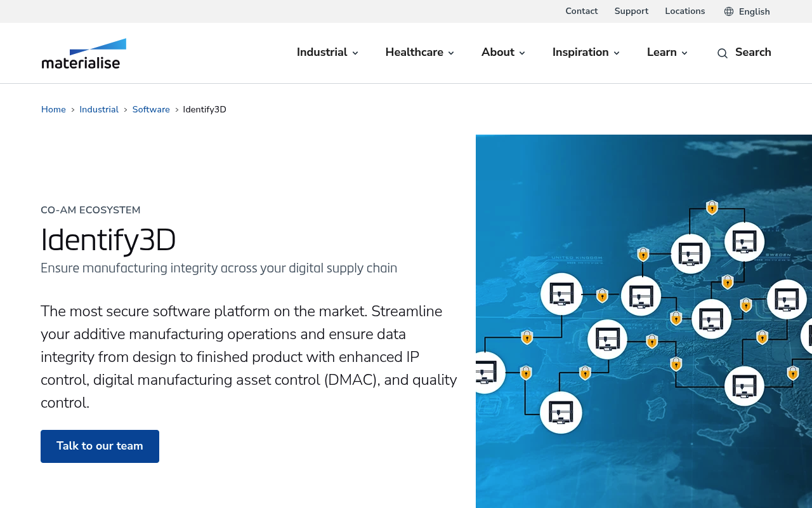Click the search magnifier icon
Viewport: 812px width, 508px height.
723,53
